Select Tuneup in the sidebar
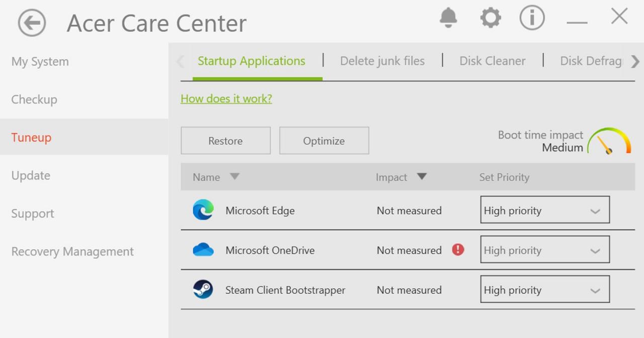 click(84, 137)
